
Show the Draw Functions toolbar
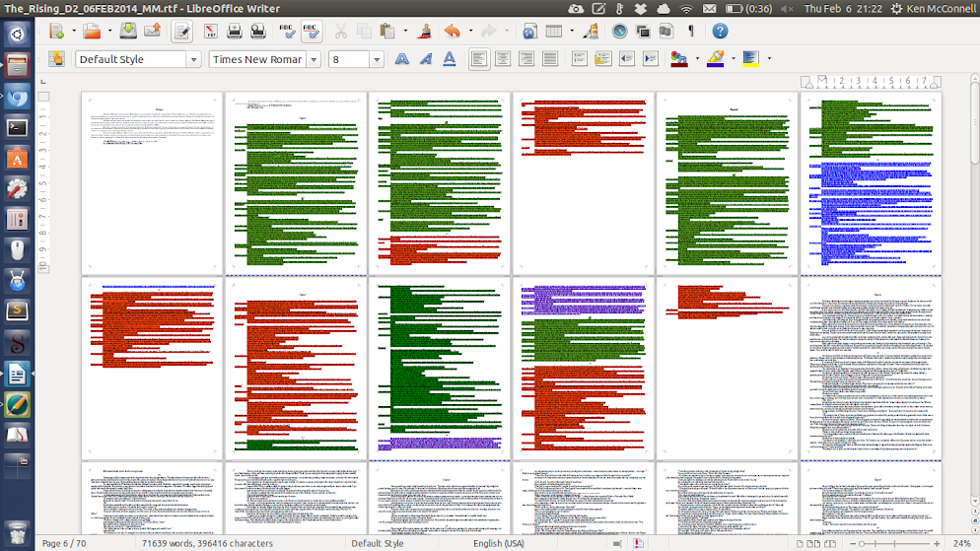point(591,32)
